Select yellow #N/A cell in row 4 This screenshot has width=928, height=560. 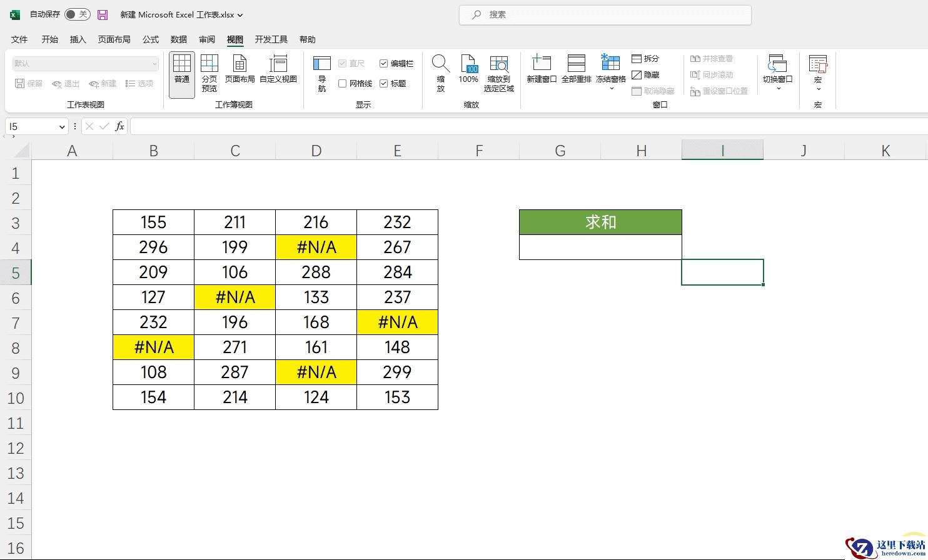pos(316,247)
